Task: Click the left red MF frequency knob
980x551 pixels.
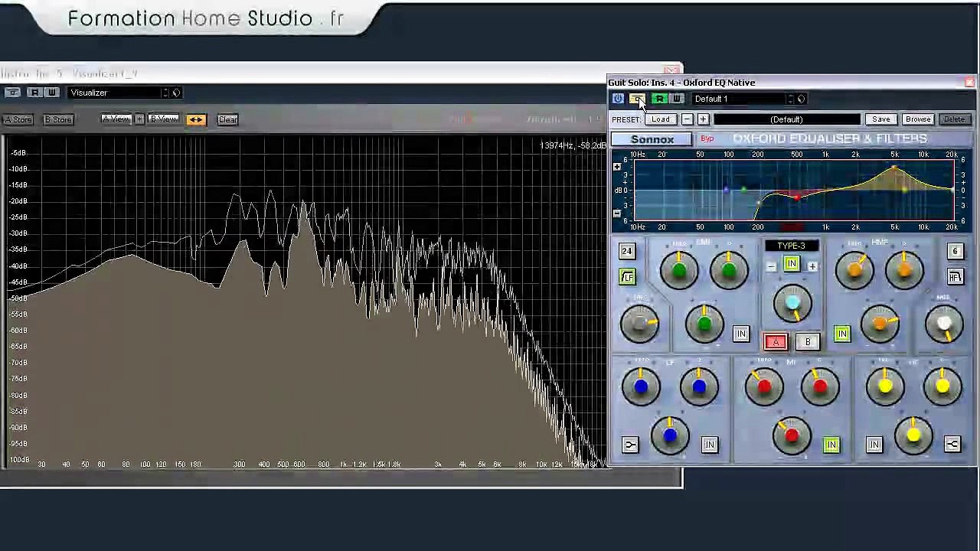Action: (x=763, y=387)
